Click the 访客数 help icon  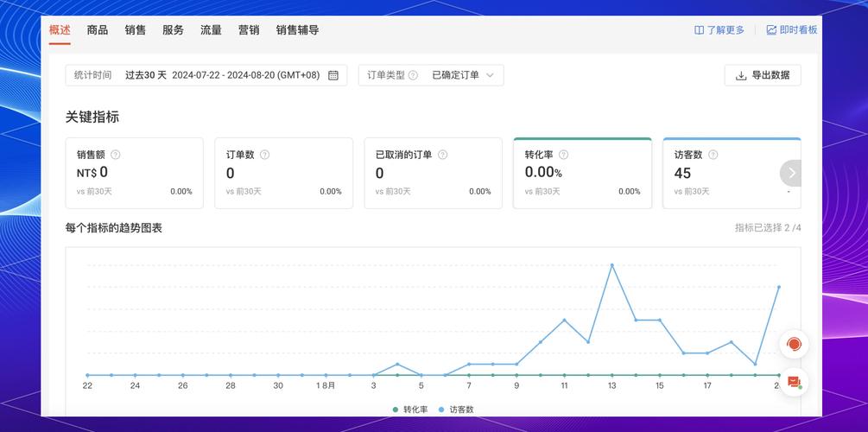click(x=713, y=155)
